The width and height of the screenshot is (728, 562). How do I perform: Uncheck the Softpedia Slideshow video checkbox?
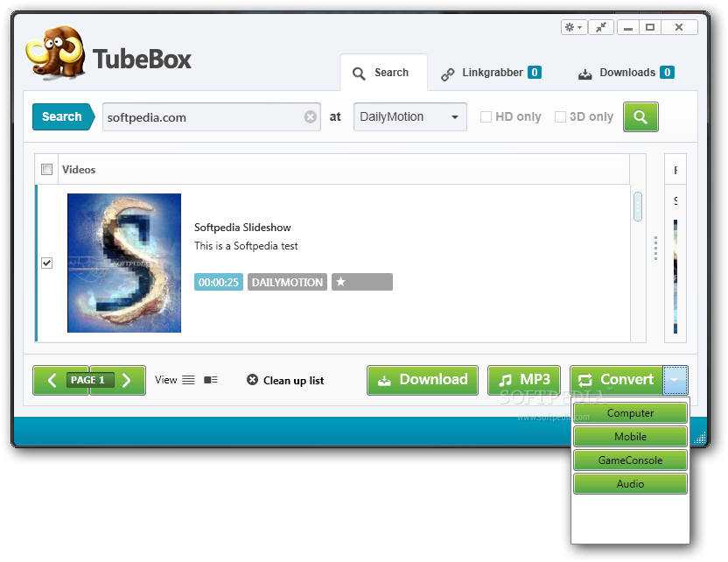pyautogui.click(x=46, y=263)
